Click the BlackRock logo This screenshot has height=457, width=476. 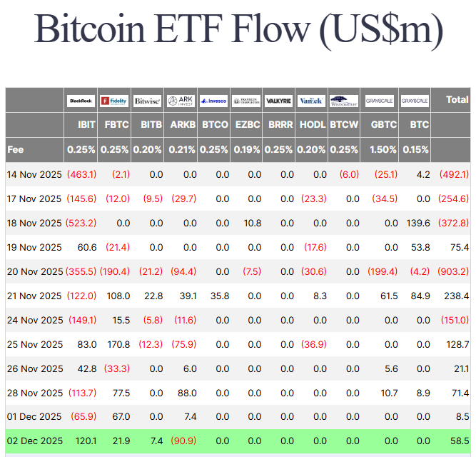81,101
